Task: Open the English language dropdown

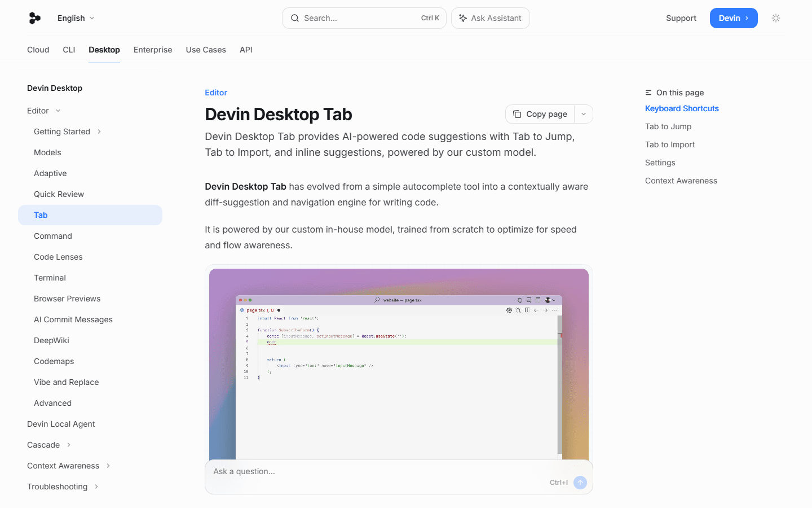Action: point(76,18)
